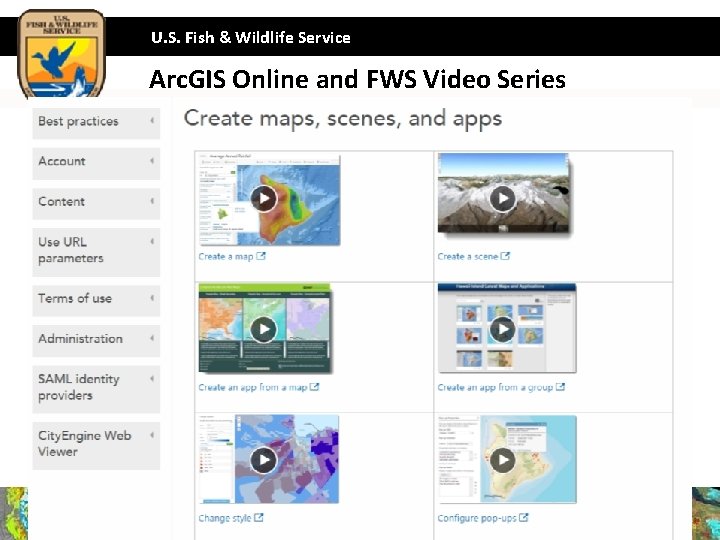Image resolution: width=720 pixels, height=540 pixels.
Task: Click the pop-up configuration map thumbnail
Action: coord(506,459)
